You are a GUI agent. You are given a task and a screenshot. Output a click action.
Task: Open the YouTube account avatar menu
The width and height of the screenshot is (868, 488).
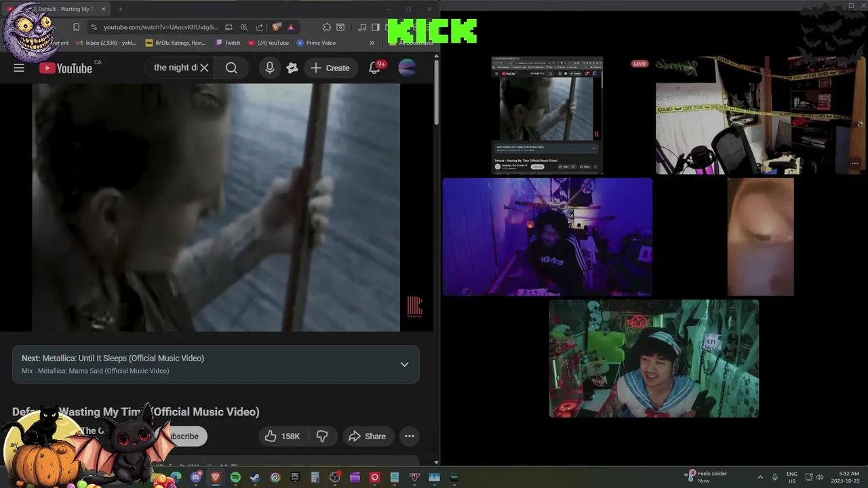coord(407,68)
